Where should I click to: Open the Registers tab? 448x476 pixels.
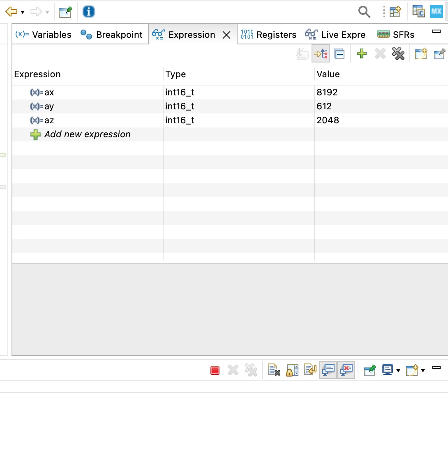(268, 35)
